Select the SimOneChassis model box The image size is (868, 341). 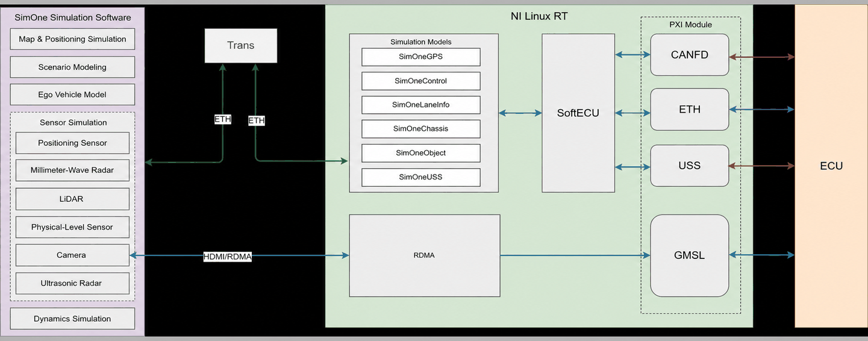pos(421,129)
